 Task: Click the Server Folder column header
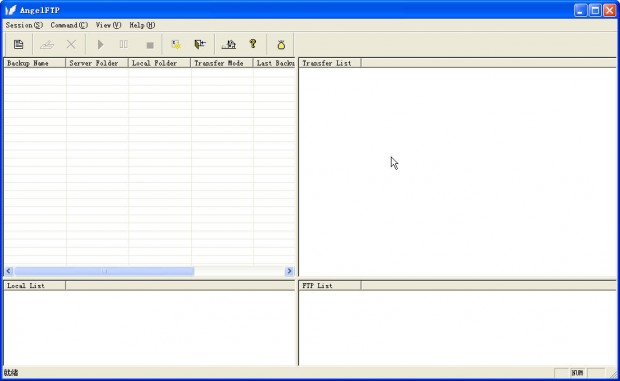pos(97,63)
